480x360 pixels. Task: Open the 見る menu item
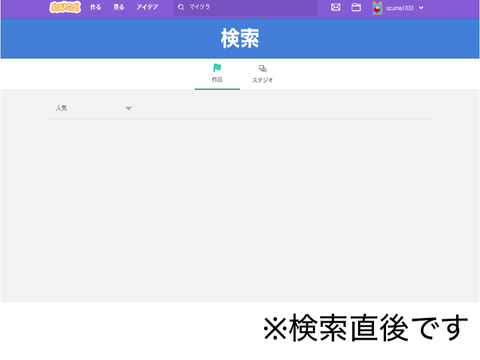click(x=119, y=7)
